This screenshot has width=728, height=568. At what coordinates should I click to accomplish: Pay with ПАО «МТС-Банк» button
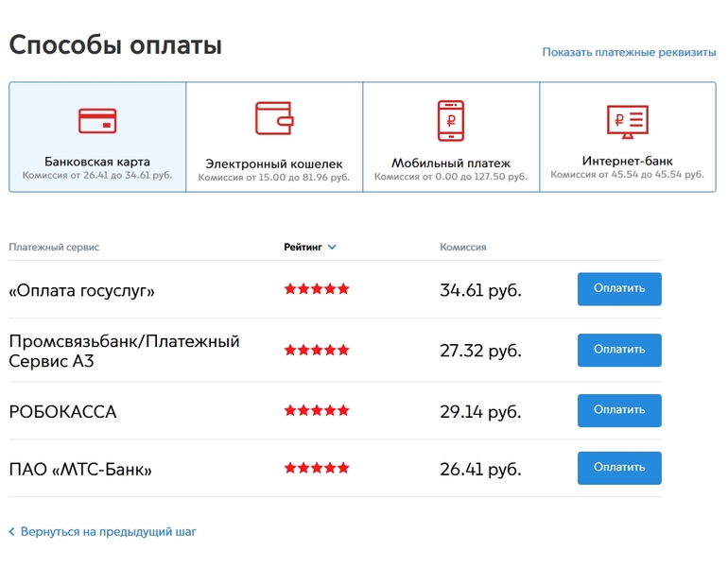coord(619,468)
